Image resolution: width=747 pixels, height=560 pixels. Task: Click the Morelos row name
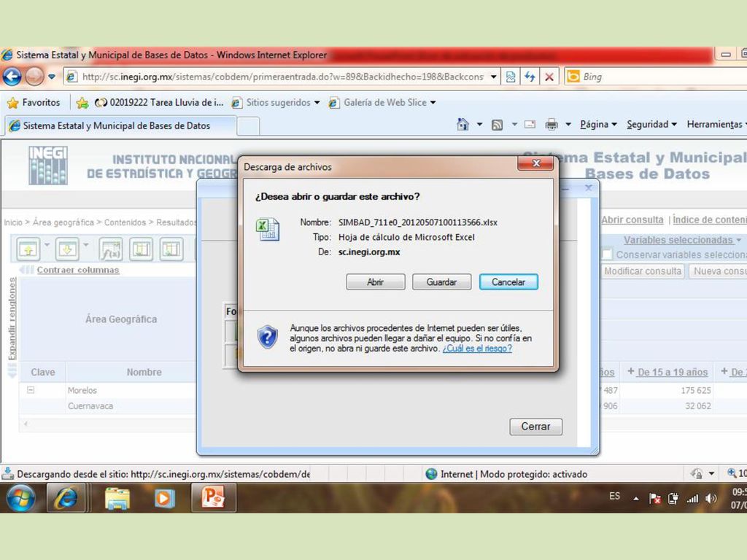tap(82, 391)
